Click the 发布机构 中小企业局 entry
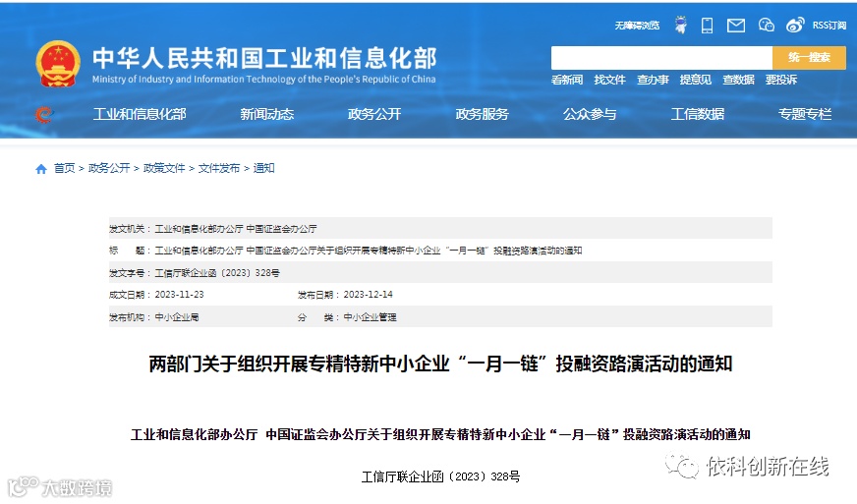Image resolution: width=857 pixels, height=504 pixels. (x=153, y=317)
